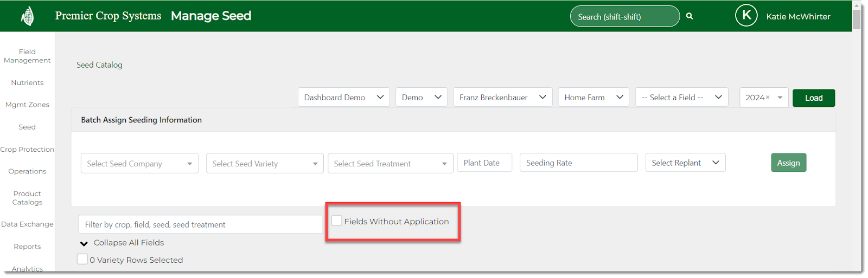Viewport: 868px width, 278px height.
Task: Click the Batch Assign Seeding Information heading
Action: click(141, 120)
